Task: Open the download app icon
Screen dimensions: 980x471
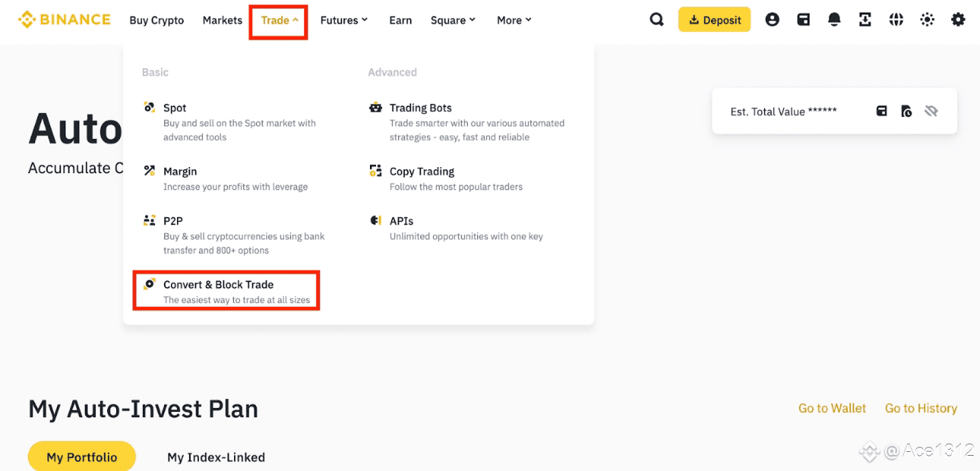Action: click(x=865, y=20)
